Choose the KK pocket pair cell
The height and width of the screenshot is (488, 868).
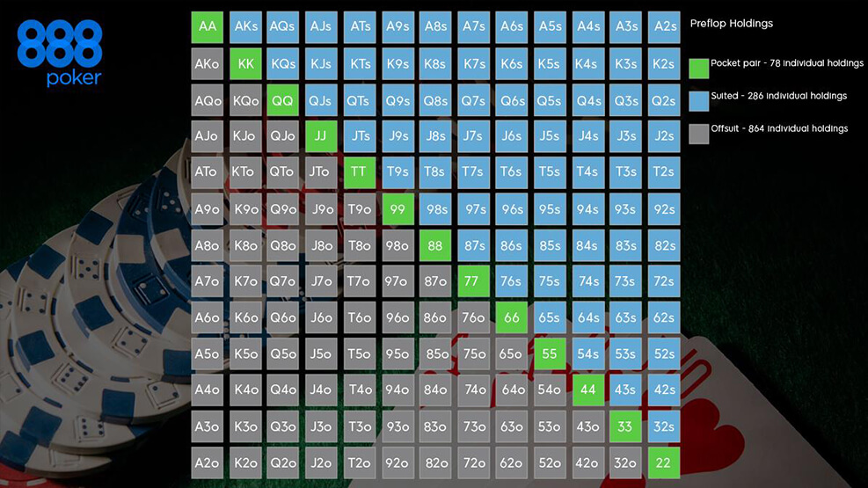tap(245, 64)
